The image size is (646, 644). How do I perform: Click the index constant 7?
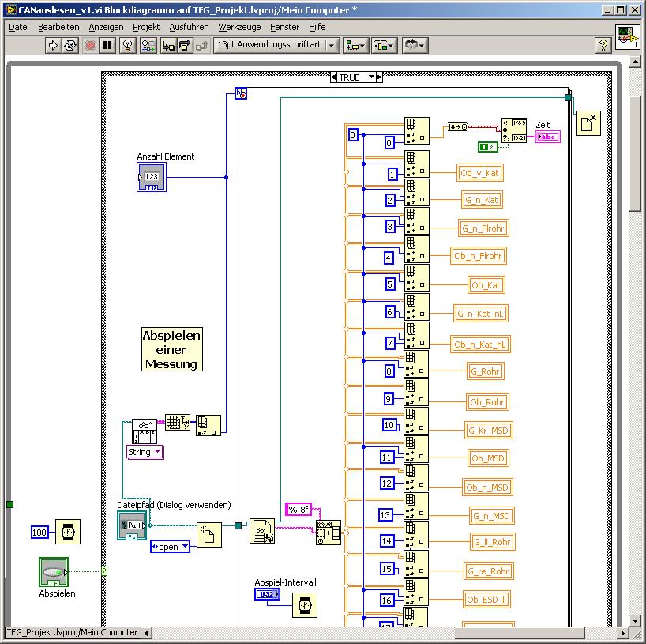[x=390, y=344]
